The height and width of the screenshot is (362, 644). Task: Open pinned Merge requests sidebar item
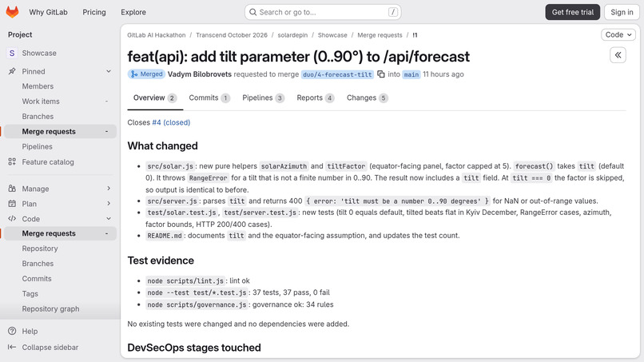pos(61,132)
